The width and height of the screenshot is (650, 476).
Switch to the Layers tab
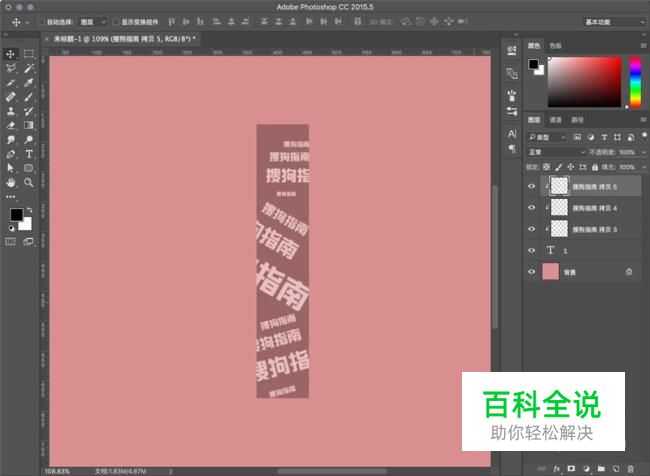[534, 120]
